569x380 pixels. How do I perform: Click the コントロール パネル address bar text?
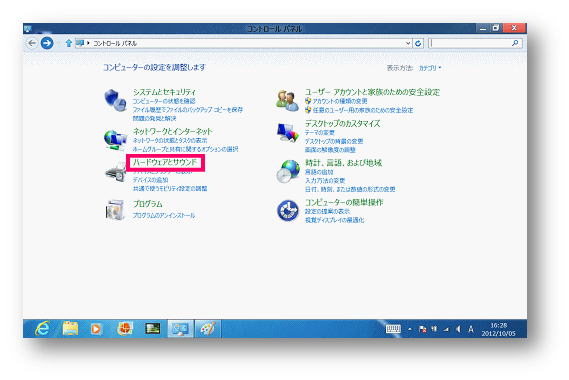pyautogui.click(x=115, y=44)
